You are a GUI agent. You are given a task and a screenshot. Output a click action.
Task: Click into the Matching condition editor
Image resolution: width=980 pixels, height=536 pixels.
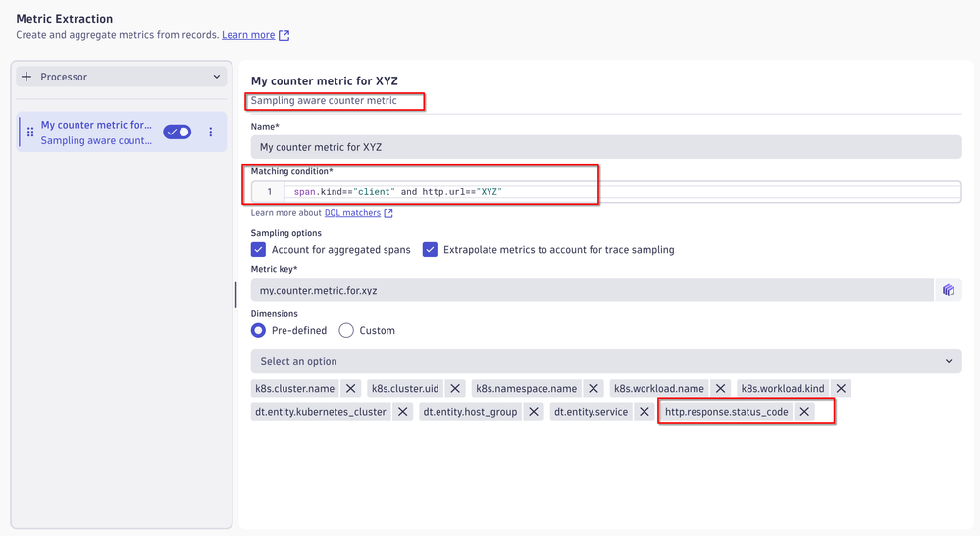[622, 192]
